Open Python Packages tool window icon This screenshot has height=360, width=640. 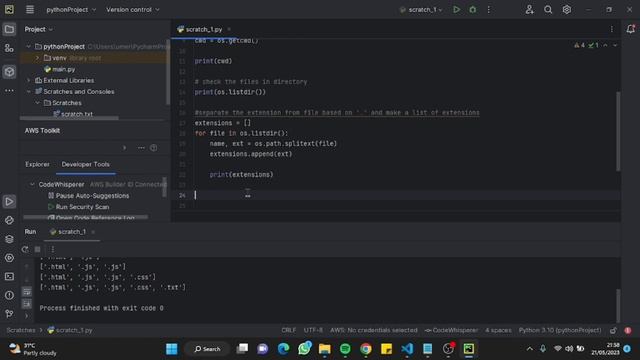[9, 239]
